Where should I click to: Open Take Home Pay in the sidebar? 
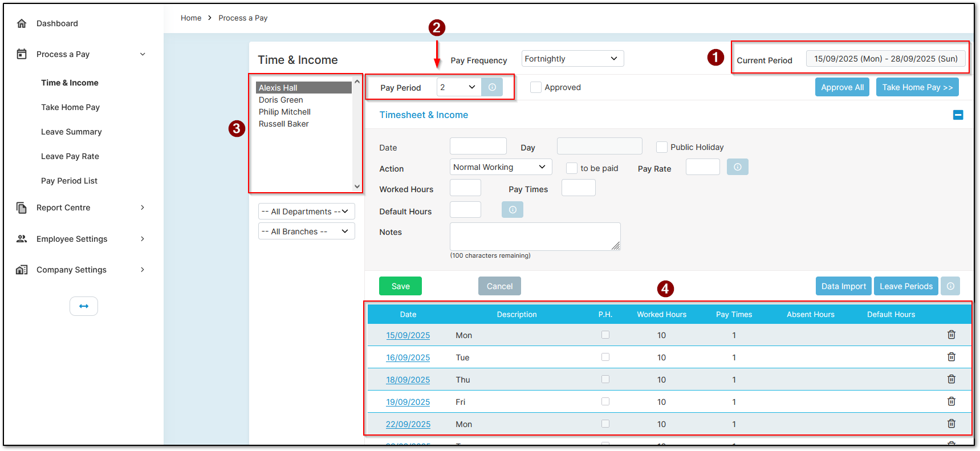(x=70, y=107)
